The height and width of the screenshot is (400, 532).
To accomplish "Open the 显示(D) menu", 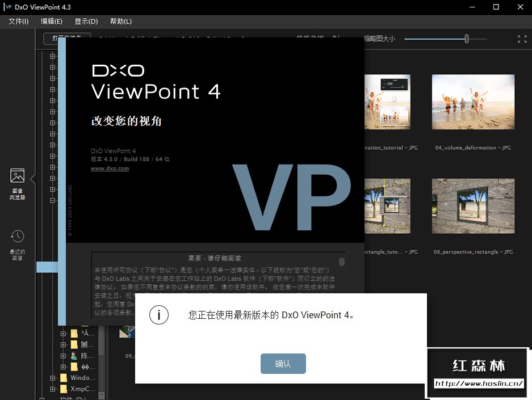I will [86, 22].
